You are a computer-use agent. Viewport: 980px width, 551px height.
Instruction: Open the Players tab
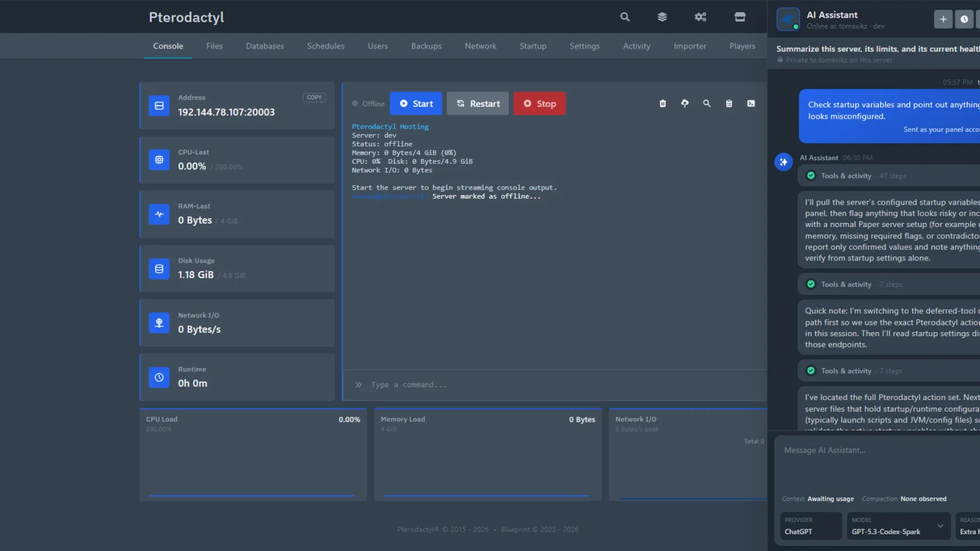[x=742, y=46]
